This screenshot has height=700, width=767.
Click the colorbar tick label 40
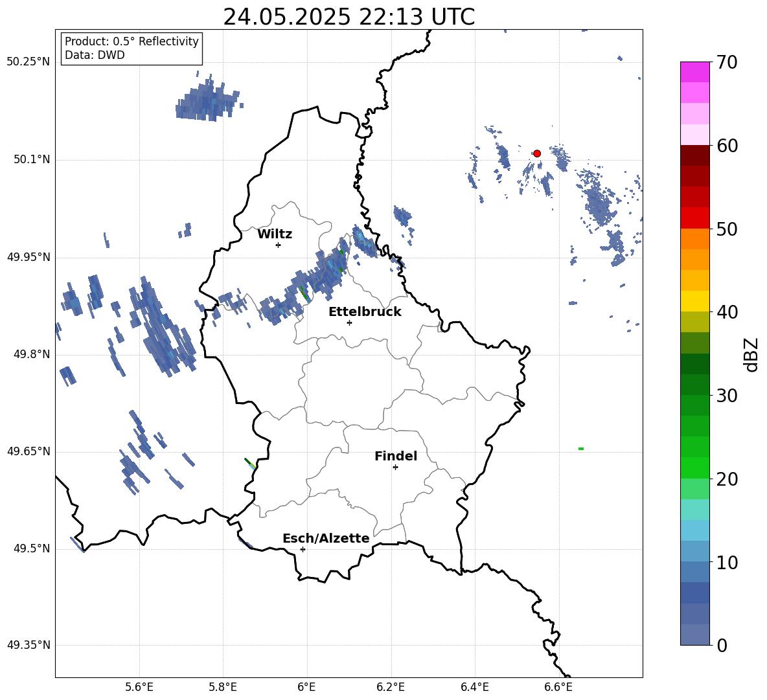coord(727,312)
